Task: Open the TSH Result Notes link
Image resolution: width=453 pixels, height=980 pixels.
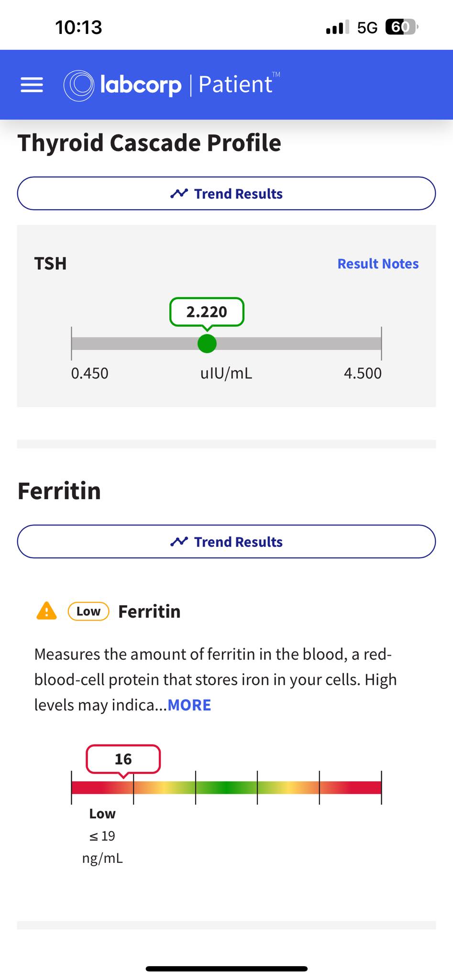Action: pyautogui.click(x=378, y=264)
